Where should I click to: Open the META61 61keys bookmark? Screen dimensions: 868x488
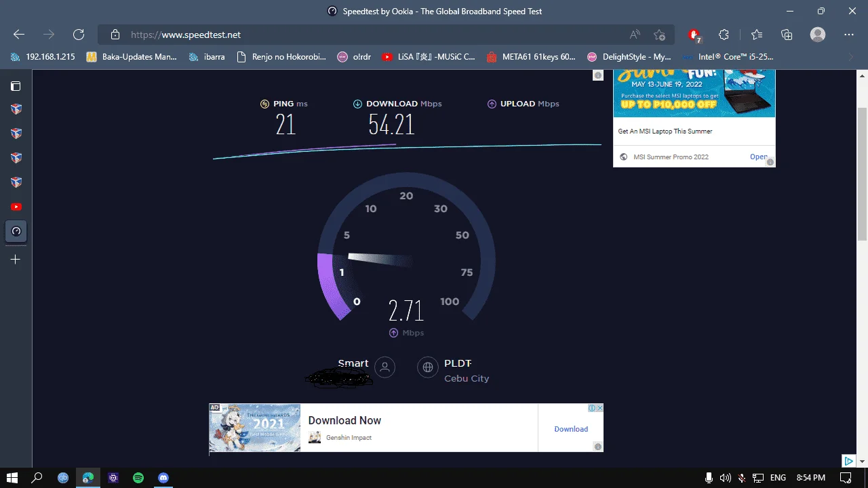[531, 57]
